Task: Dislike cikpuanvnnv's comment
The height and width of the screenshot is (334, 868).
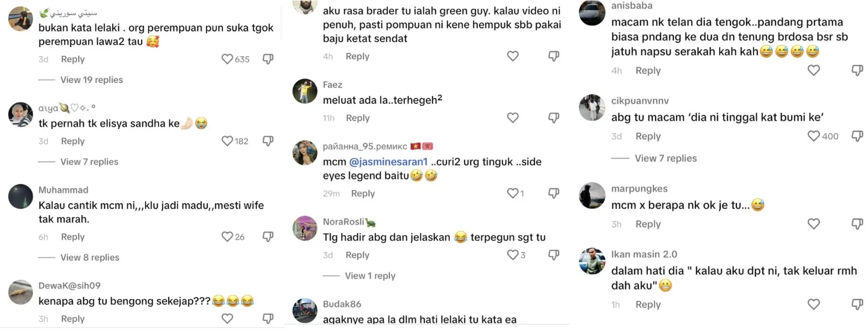Action: point(857,136)
